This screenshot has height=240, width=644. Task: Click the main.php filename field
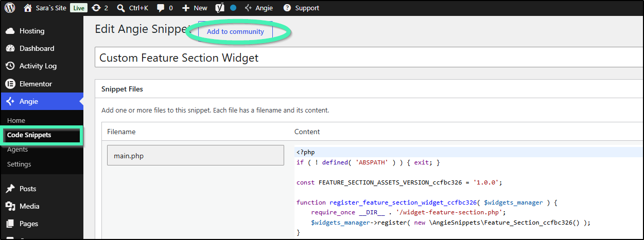point(196,155)
